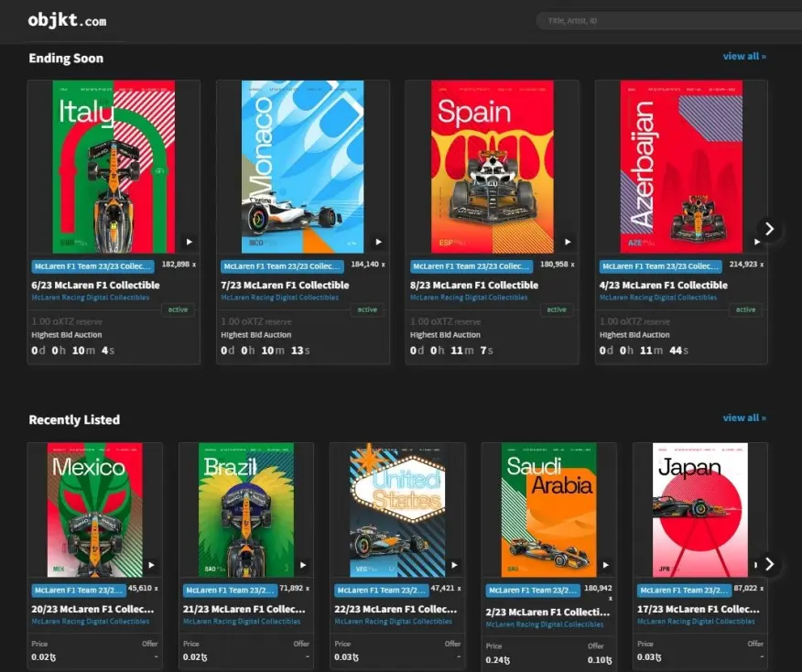The image size is (802, 672).
Task: Click collection tag on 7/23 card
Action: point(282,266)
